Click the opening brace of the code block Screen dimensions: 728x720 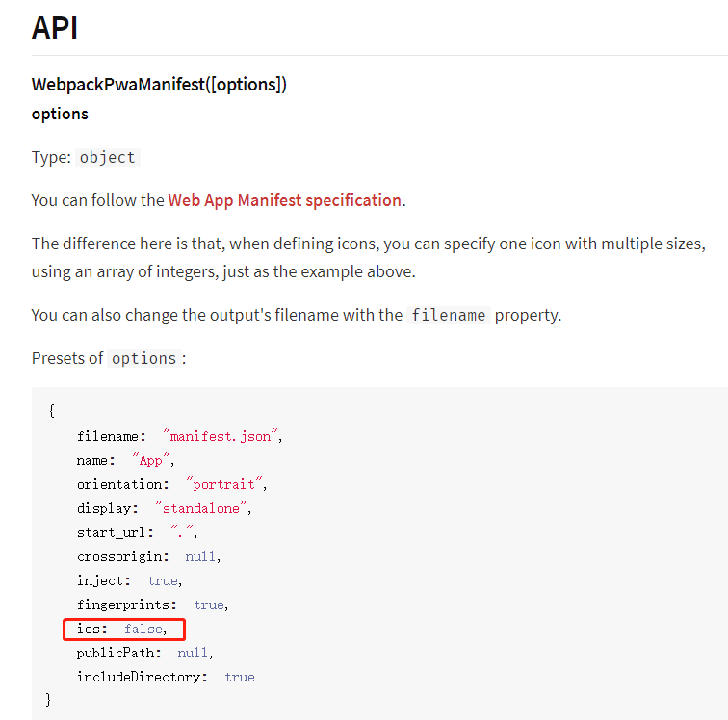point(52,411)
